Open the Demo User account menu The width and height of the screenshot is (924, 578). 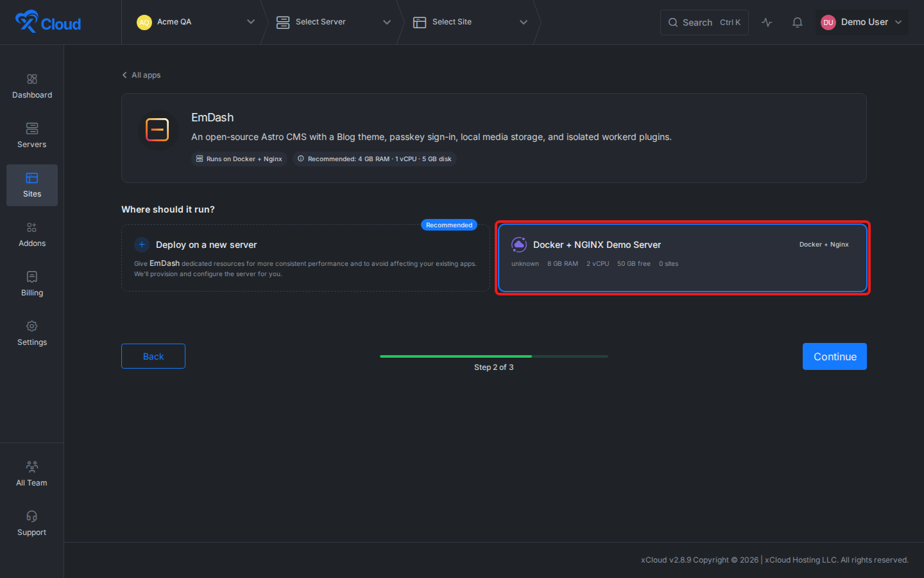pos(862,22)
